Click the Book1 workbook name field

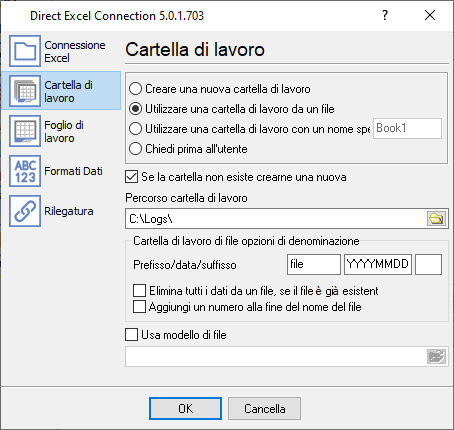pos(407,128)
